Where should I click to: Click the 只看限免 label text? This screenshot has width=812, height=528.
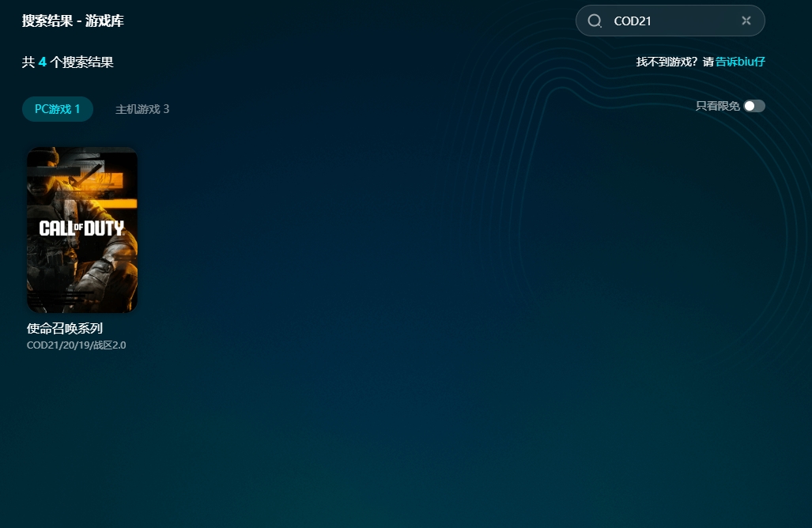coord(717,106)
